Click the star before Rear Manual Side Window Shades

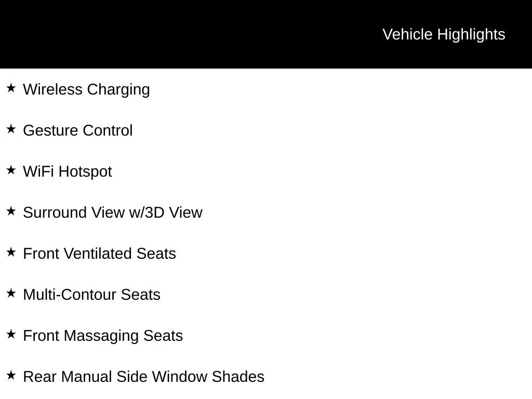click(11, 375)
